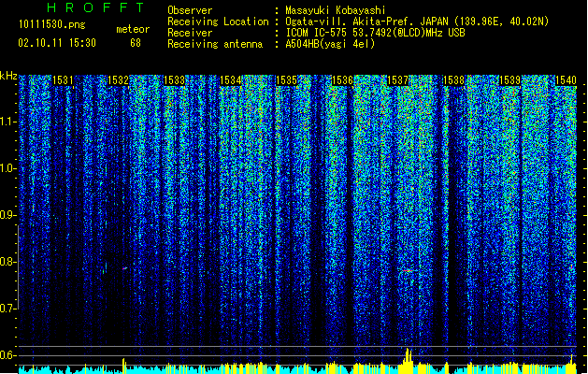
Task: Click the 0.8 frequency axis label
Action: (8, 262)
